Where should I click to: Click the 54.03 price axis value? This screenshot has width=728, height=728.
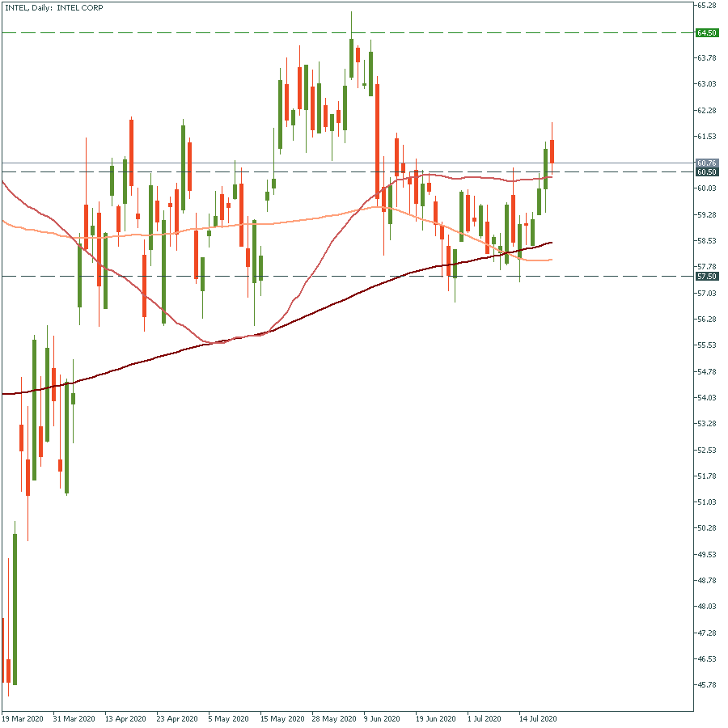[706, 397]
